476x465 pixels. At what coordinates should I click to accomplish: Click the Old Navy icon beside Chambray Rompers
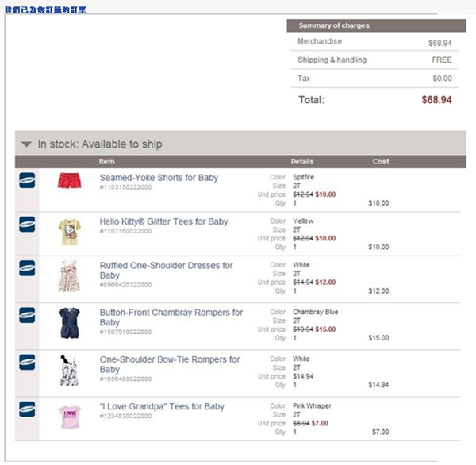(x=27, y=315)
